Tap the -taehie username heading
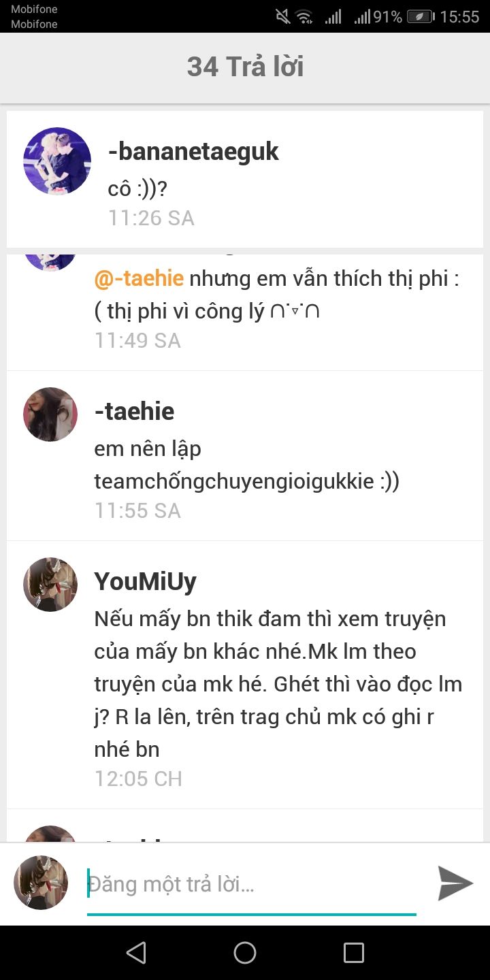 click(134, 411)
